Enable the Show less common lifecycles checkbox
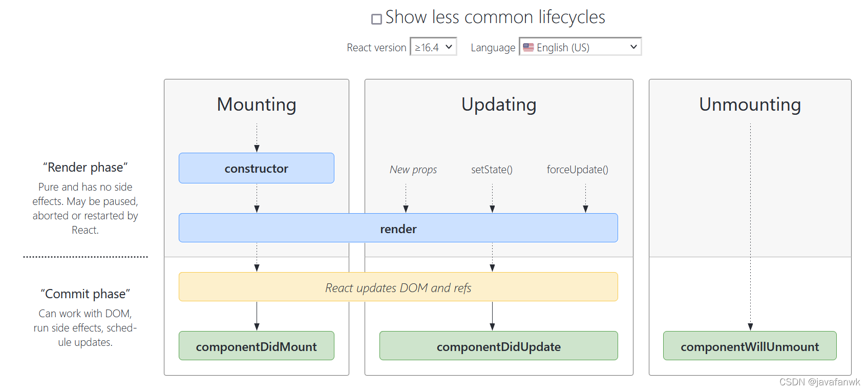Viewport: 868px width, 392px height. click(x=376, y=18)
